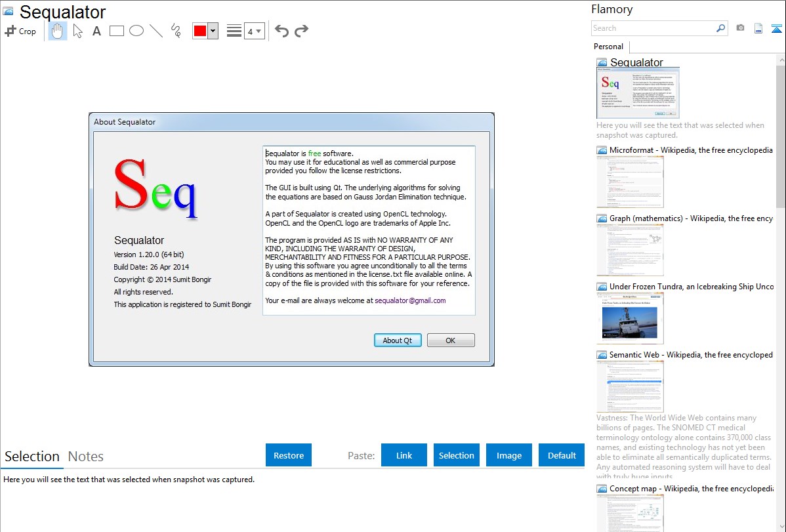Click the sequalator@gmail.com email link
Viewport: 786px width, 532px height.
(x=410, y=300)
